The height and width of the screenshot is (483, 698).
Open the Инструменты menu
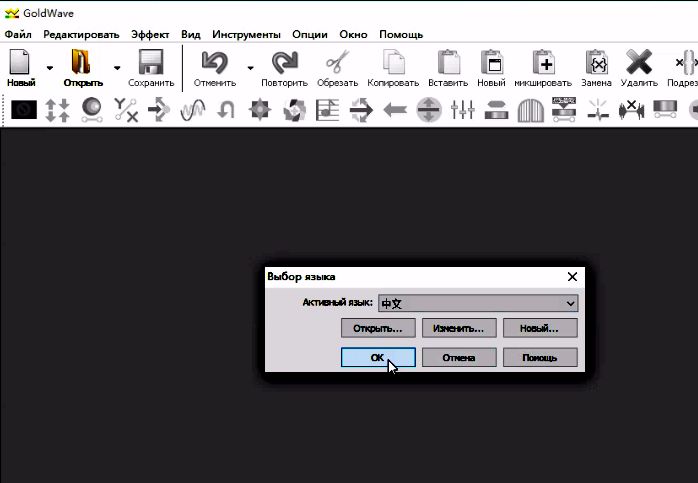pyautogui.click(x=246, y=34)
